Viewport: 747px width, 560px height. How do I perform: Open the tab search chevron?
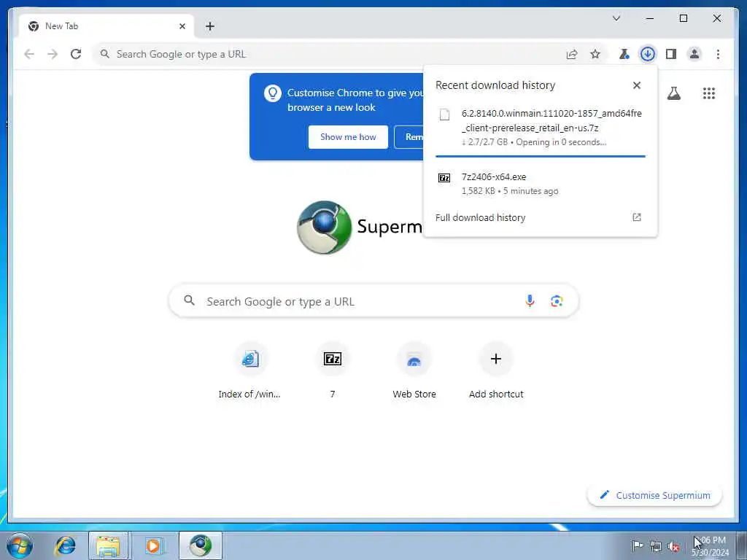pyautogui.click(x=616, y=18)
